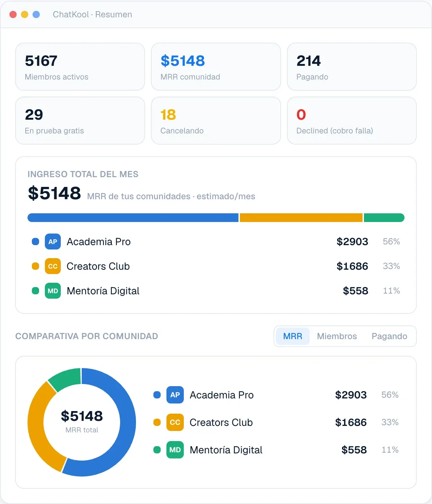The height and width of the screenshot is (504, 432).
Task: Open the 29 En prueba gratis card
Action: pyautogui.click(x=80, y=120)
